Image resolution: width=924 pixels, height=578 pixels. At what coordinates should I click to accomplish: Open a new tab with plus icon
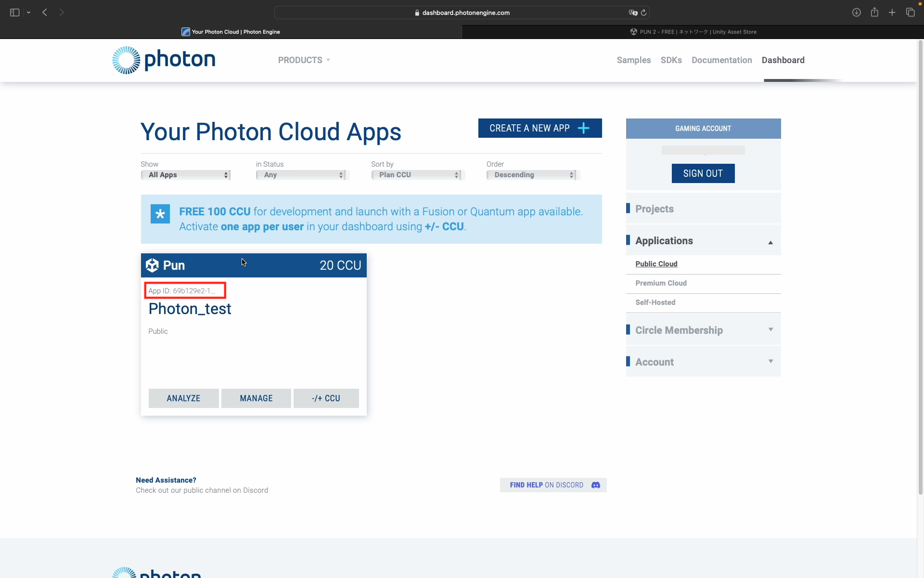(892, 13)
